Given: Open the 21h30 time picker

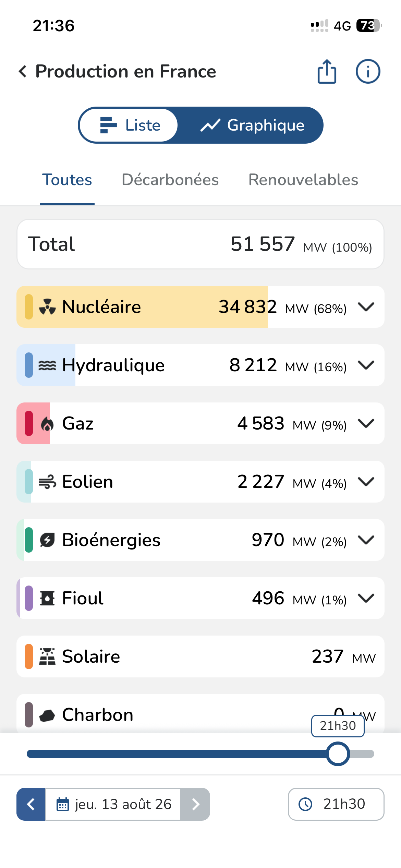Looking at the screenshot, I should (336, 804).
